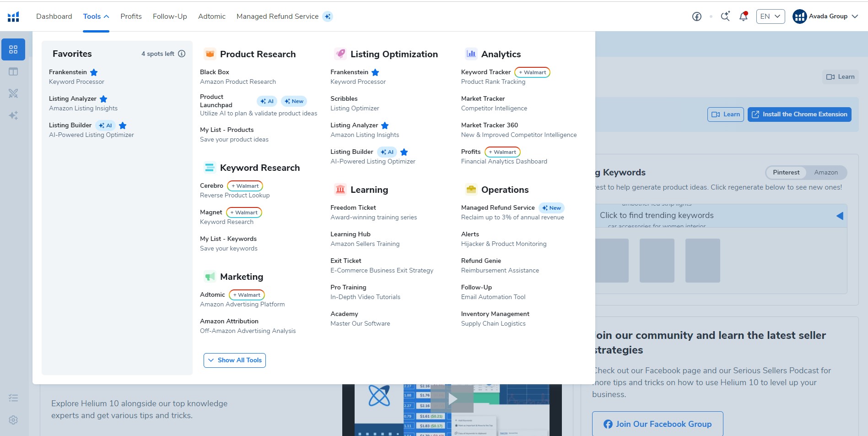The image size is (868, 436).
Task: Click Show All Tools to expand the list
Action: [x=234, y=360]
